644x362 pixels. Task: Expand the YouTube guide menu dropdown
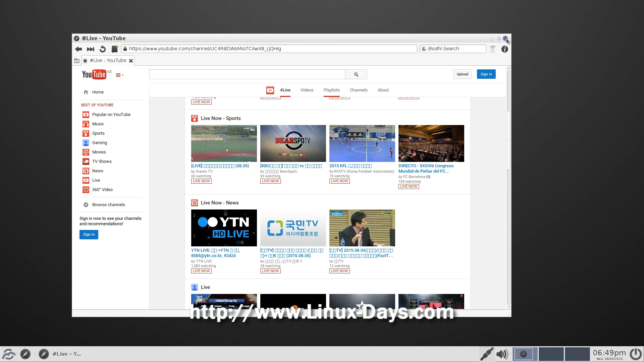pyautogui.click(x=120, y=75)
